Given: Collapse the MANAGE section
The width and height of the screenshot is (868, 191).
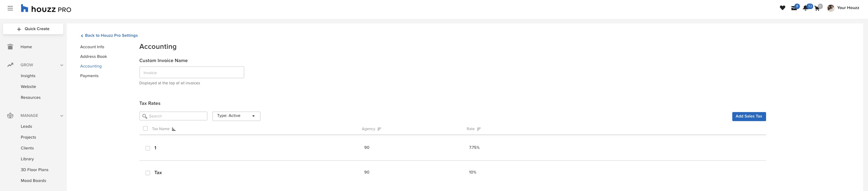Looking at the screenshot, I should click(62, 116).
